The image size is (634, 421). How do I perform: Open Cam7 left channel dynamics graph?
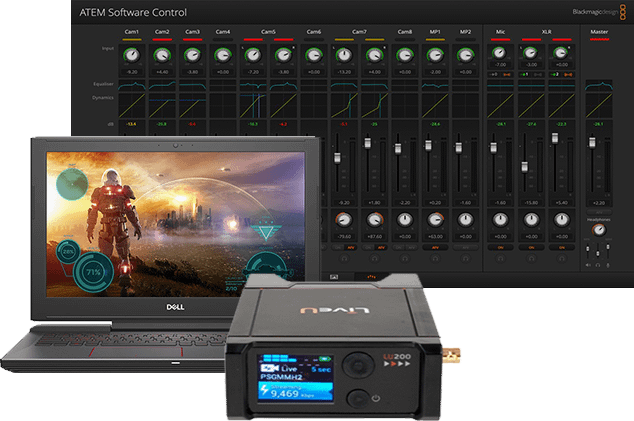click(x=344, y=106)
